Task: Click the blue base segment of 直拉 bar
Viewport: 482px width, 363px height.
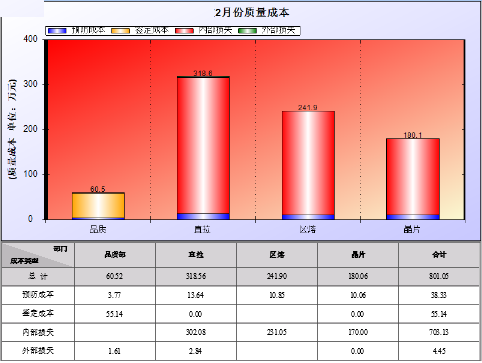Action: [203, 216]
